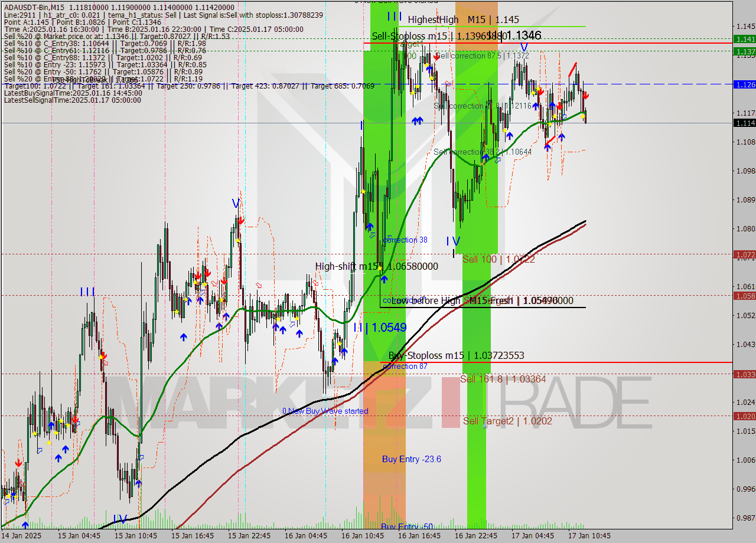Click the '17 Jan 10:45' time axis label
This screenshot has height=543, width=756.
[589, 536]
